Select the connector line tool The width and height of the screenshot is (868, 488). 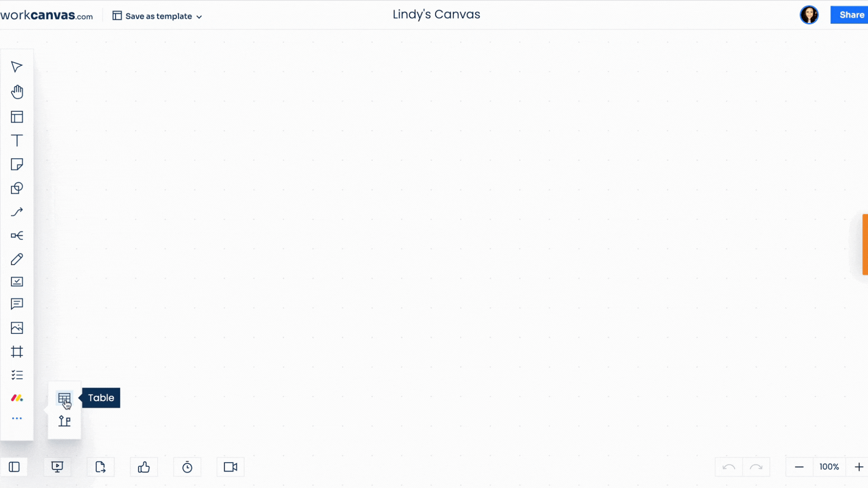click(x=17, y=212)
